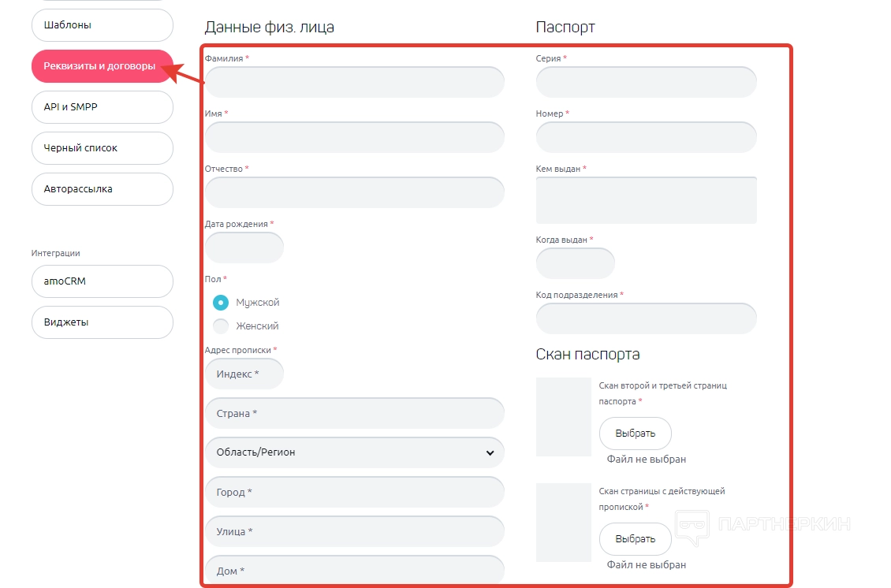Image resolution: width=891 pixels, height=588 pixels.
Task: Select the Женский gender radio button
Action: (x=221, y=326)
